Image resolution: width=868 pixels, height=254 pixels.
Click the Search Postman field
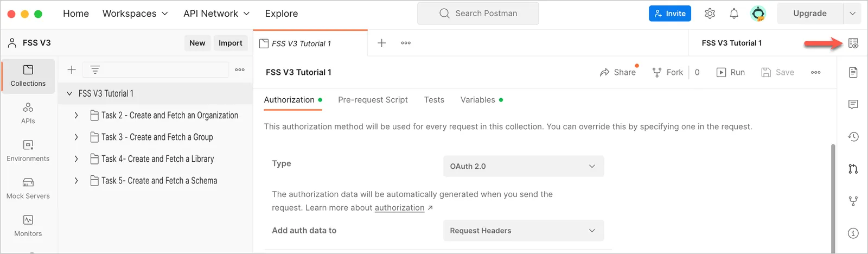478,14
